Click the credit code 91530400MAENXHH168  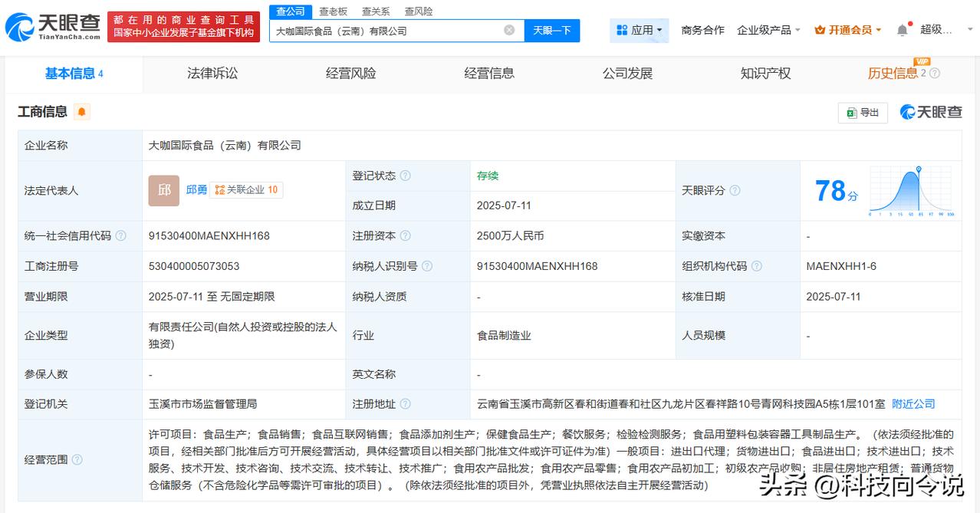coord(209,236)
